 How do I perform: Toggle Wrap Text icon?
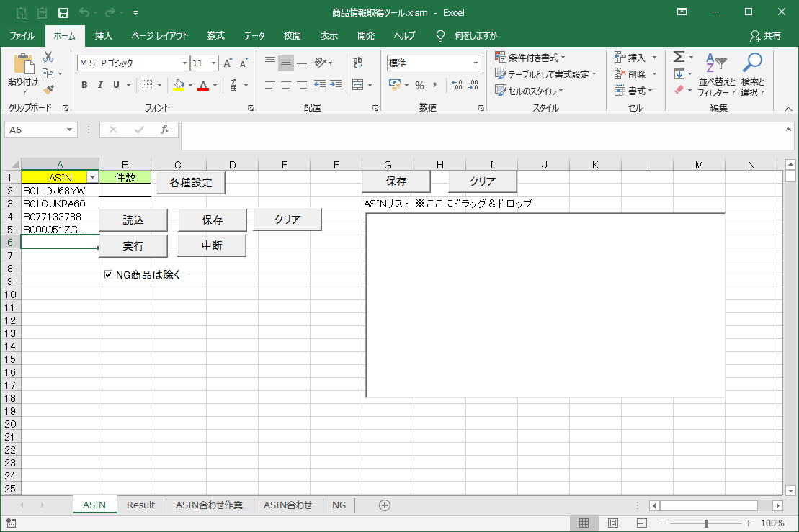(x=358, y=63)
